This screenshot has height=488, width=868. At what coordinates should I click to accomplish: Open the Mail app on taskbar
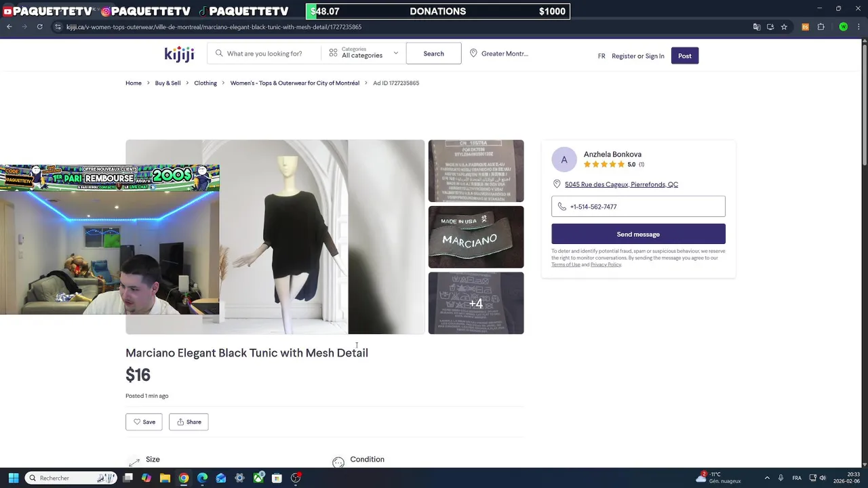point(221,478)
